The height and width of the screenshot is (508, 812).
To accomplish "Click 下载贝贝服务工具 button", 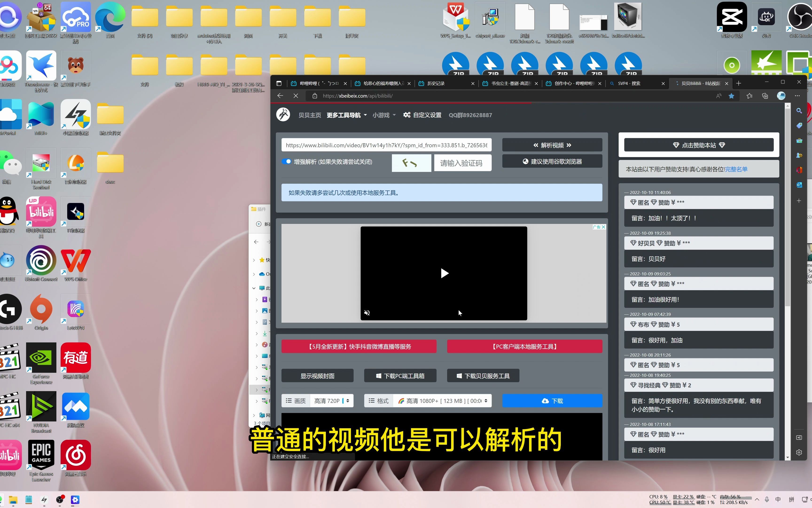I will [483, 376].
